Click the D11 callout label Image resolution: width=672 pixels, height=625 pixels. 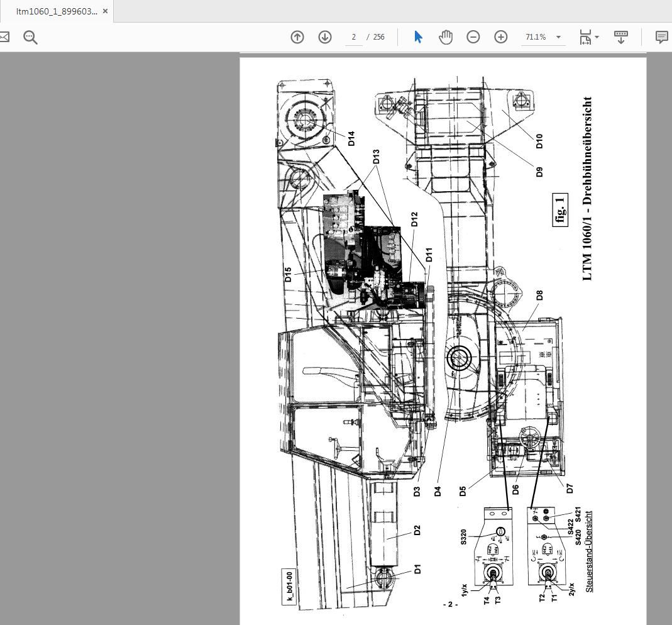click(x=429, y=255)
